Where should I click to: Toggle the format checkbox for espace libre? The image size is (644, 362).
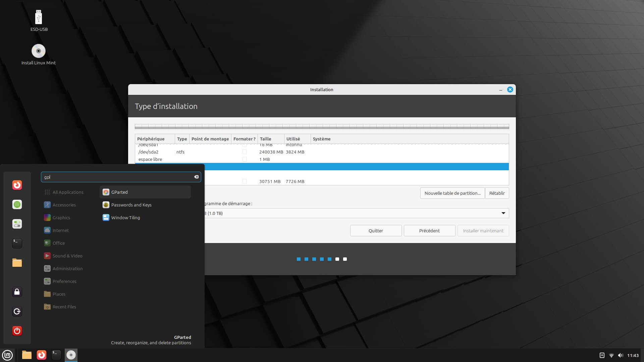(x=245, y=159)
